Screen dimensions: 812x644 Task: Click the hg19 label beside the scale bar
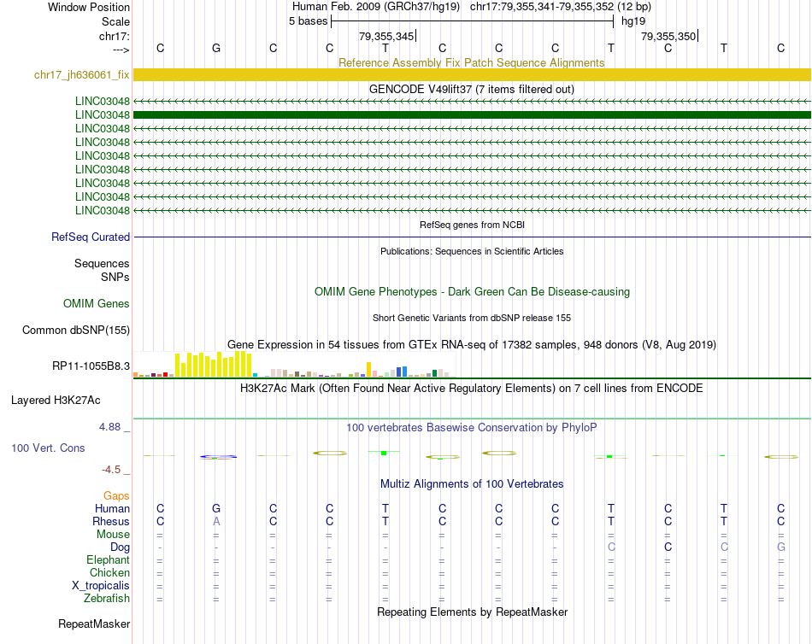coord(633,21)
